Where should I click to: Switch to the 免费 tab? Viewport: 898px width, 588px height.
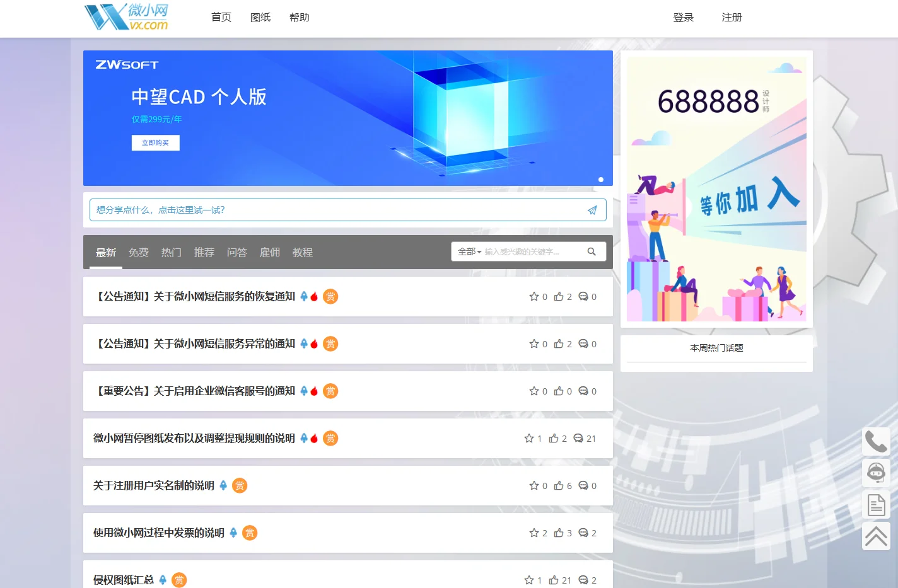click(139, 253)
